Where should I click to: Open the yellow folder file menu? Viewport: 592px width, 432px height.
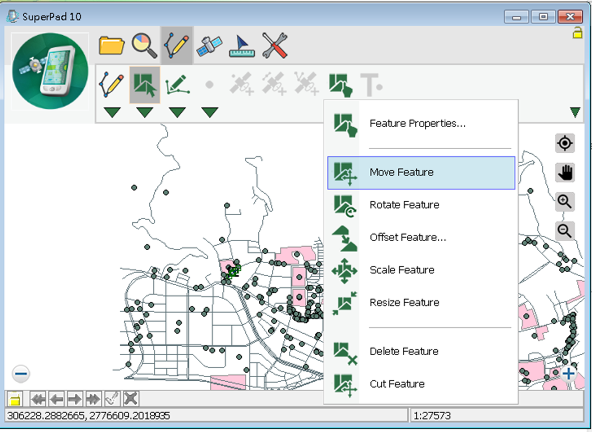pyautogui.click(x=111, y=46)
